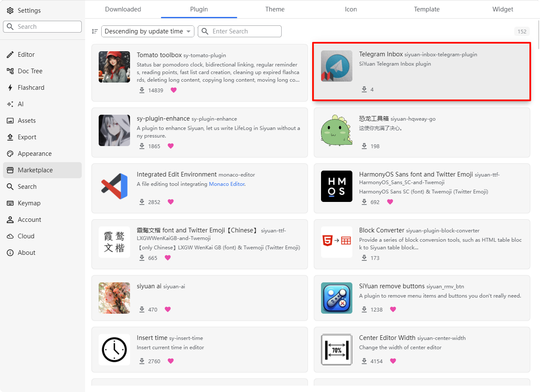Open Flashcard settings in the sidebar
540x392 pixels.
click(x=31, y=88)
